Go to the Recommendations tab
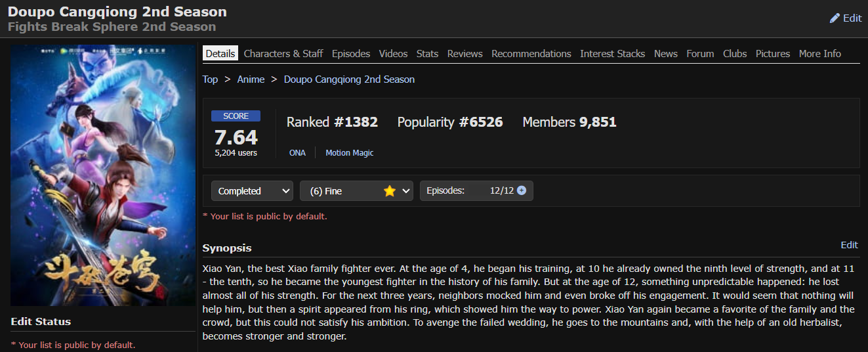868x352 pixels. (x=531, y=54)
